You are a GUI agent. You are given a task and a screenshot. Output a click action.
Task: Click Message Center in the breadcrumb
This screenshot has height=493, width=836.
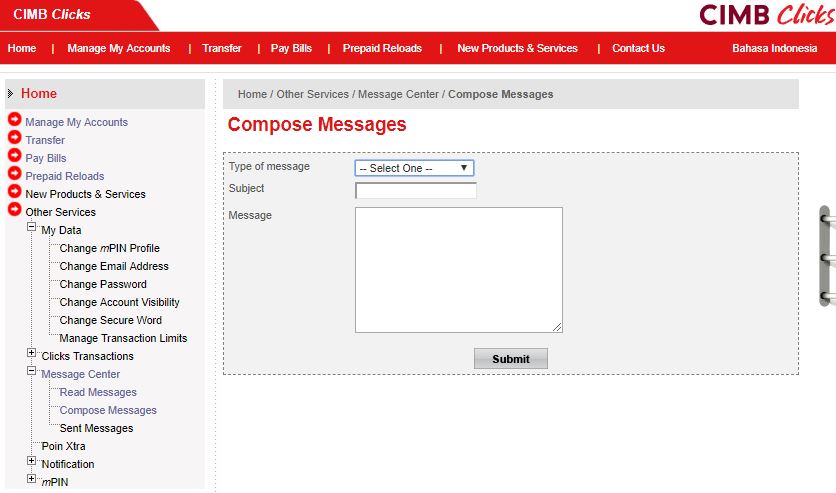[x=398, y=94]
